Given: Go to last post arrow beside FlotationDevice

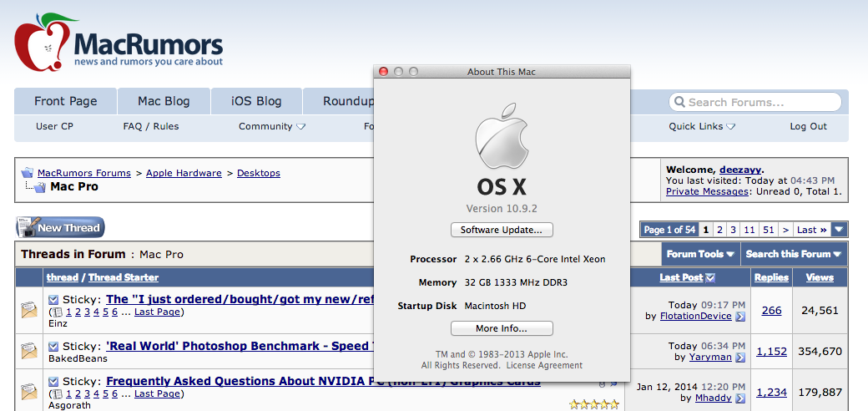Looking at the screenshot, I should 740,317.
